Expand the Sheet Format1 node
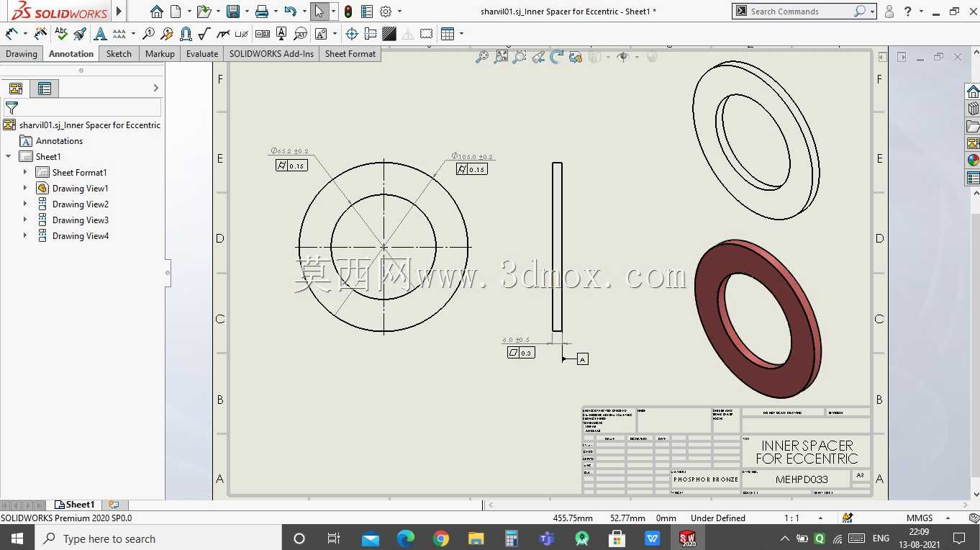This screenshot has height=550, width=980. [x=25, y=172]
